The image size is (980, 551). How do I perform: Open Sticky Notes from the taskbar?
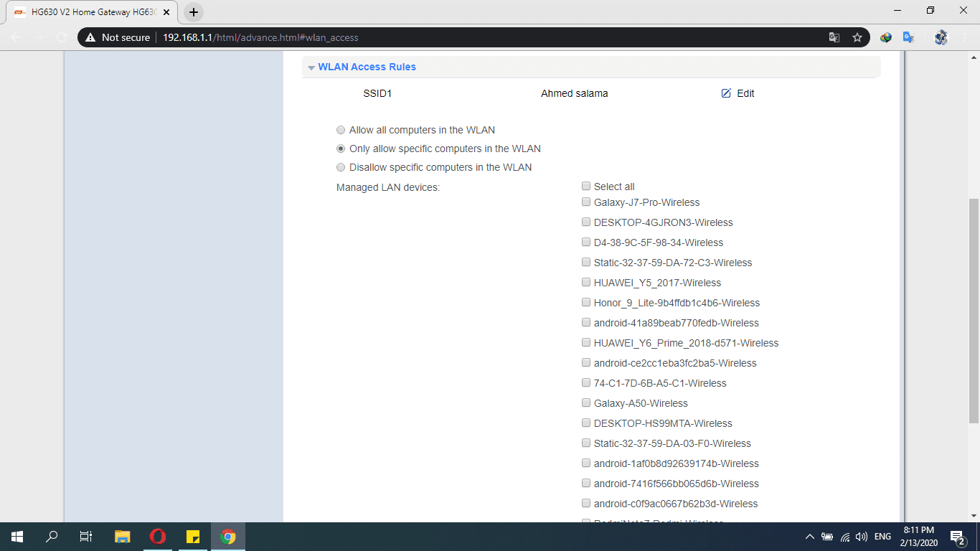193,537
